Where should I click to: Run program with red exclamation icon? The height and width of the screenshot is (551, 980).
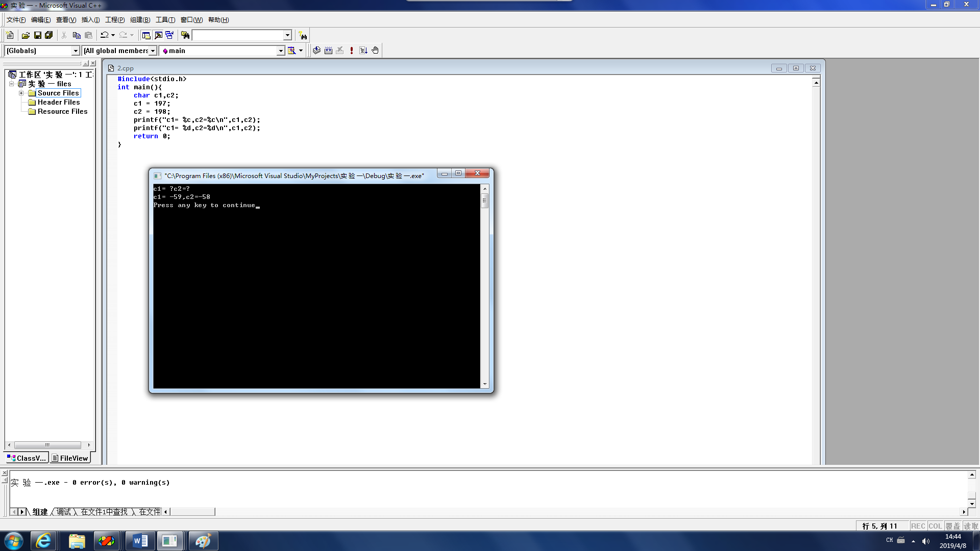tap(352, 51)
